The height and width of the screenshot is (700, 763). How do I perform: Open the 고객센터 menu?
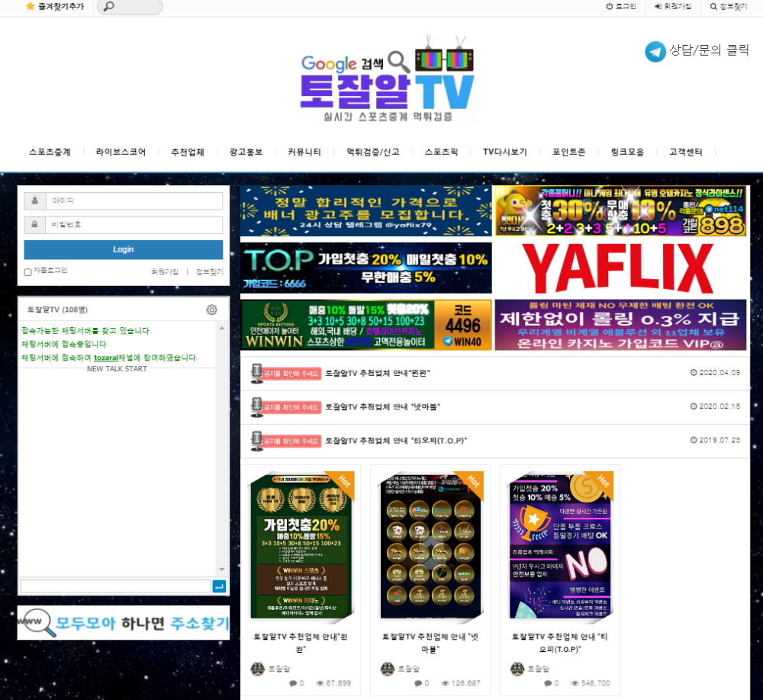tap(686, 152)
